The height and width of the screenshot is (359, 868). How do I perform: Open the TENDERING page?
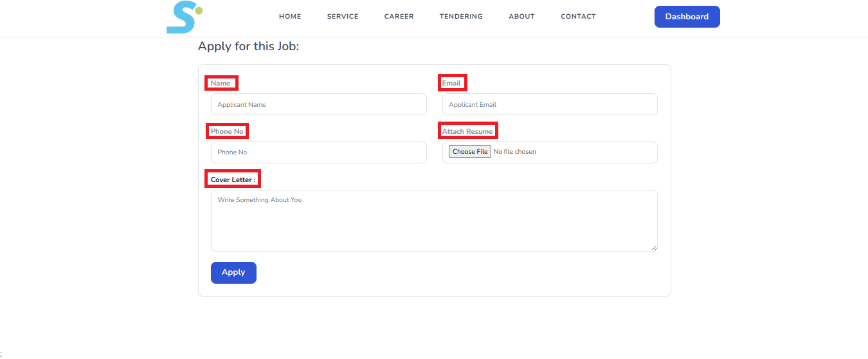pyautogui.click(x=461, y=17)
